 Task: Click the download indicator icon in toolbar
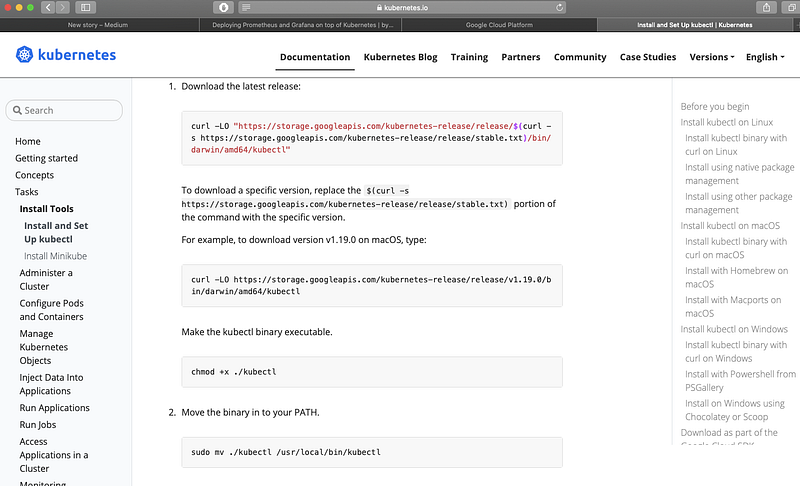tap(223, 7)
